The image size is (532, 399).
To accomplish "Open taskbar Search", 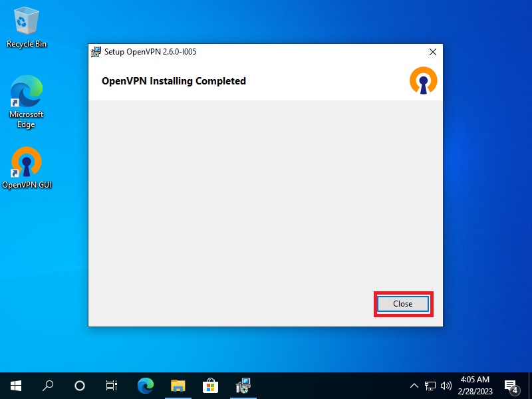I will click(x=48, y=385).
